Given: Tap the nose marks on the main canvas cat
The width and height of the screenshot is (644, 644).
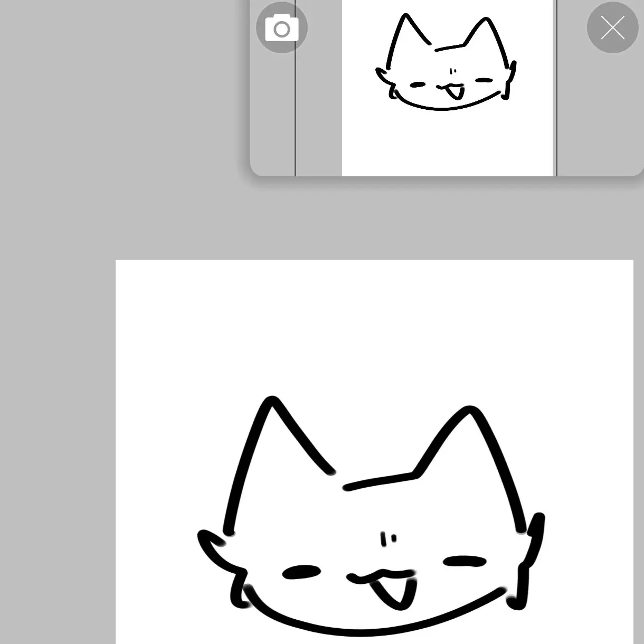Looking at the screenshot, I should click(389, 539).
